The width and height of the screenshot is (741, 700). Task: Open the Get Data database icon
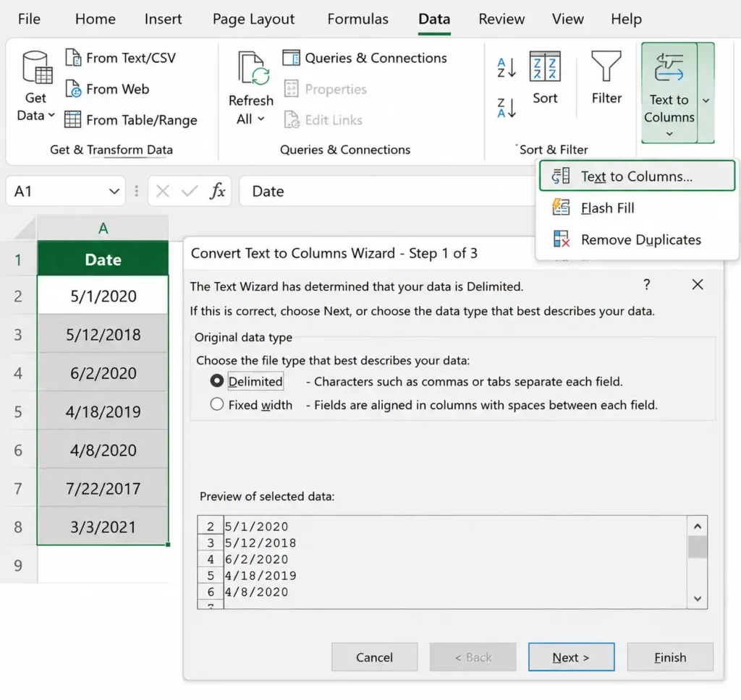[37, 67]
